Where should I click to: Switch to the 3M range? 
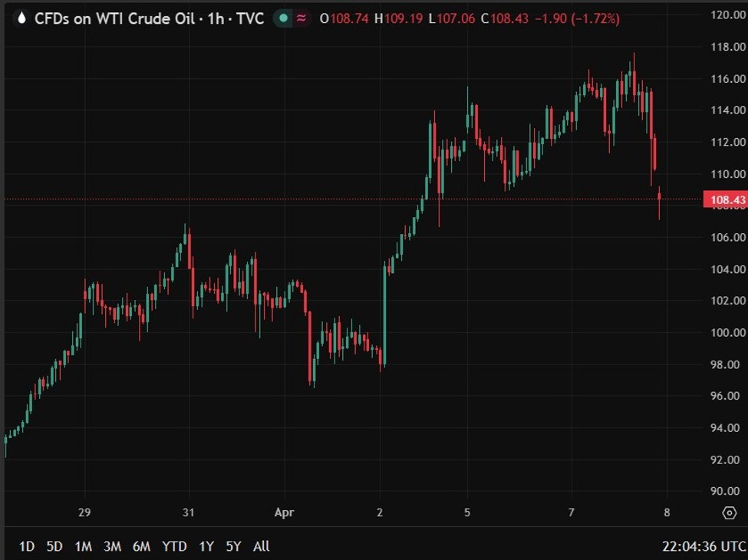[x=112, y=546]
